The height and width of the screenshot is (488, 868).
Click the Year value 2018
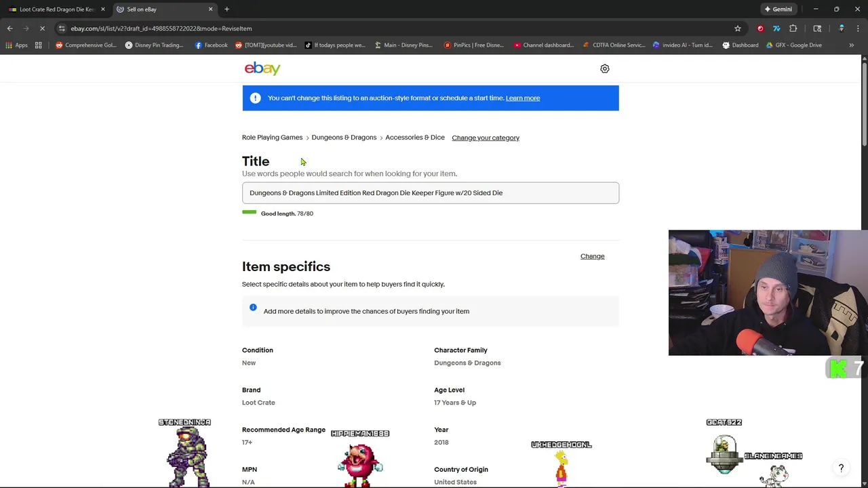point(441,443)
